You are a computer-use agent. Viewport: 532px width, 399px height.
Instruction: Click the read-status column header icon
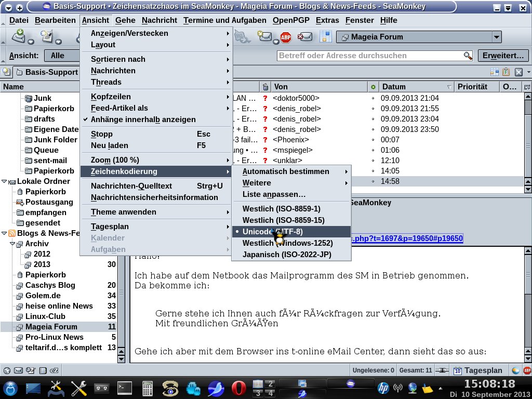point(373,87)
